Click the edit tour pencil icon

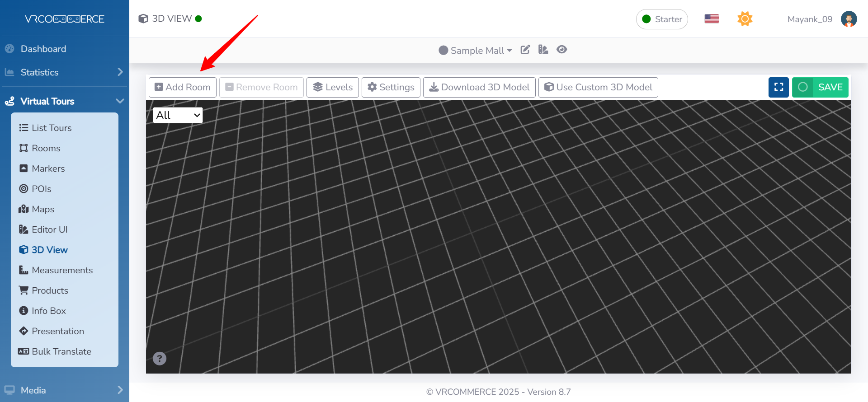[x=525, y=50]
